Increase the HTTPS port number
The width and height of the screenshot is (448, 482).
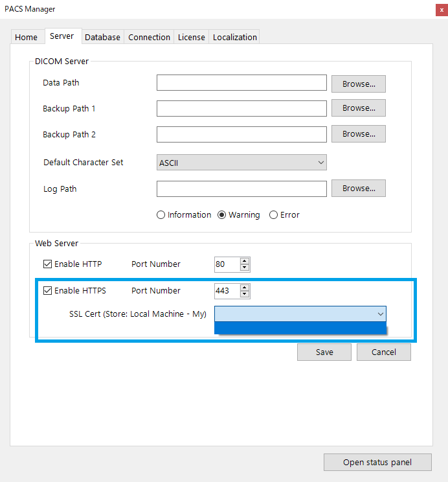click(245, 288)
